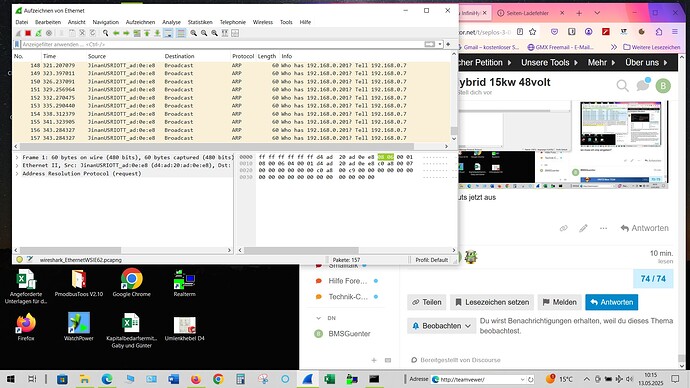Toggle packet list colorization

point(180,33)
